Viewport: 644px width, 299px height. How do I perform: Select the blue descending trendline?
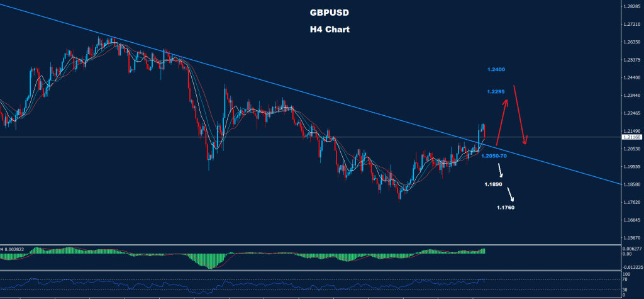coord(312,96)
